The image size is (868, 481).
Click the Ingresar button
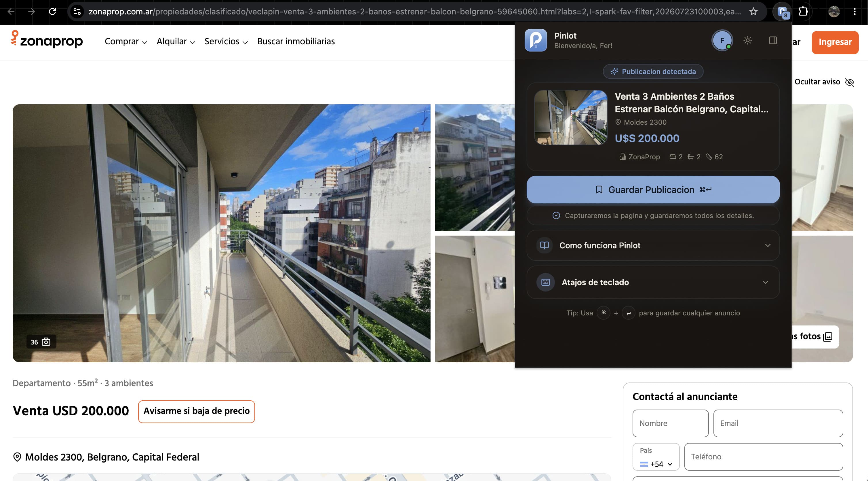point(835,42)
